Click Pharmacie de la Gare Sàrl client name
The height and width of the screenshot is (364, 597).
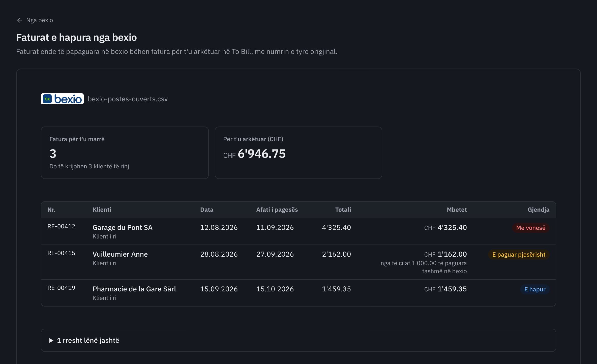(134, 289)
